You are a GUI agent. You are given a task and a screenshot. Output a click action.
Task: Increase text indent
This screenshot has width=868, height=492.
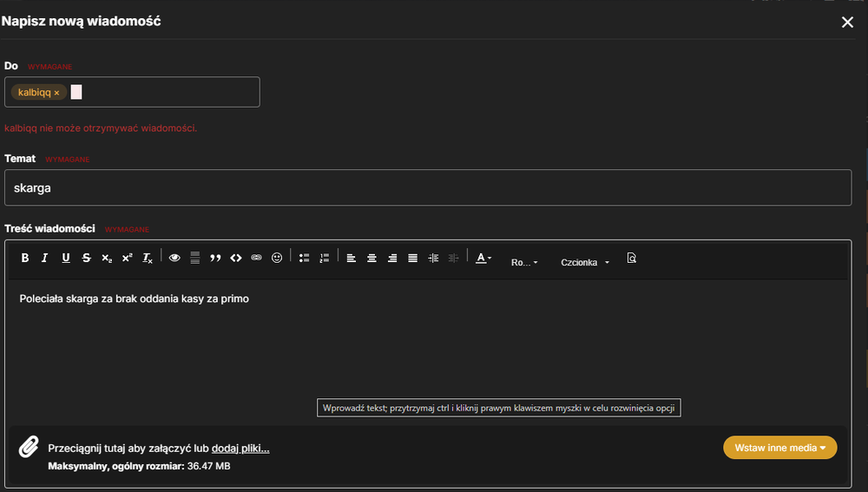433,258
